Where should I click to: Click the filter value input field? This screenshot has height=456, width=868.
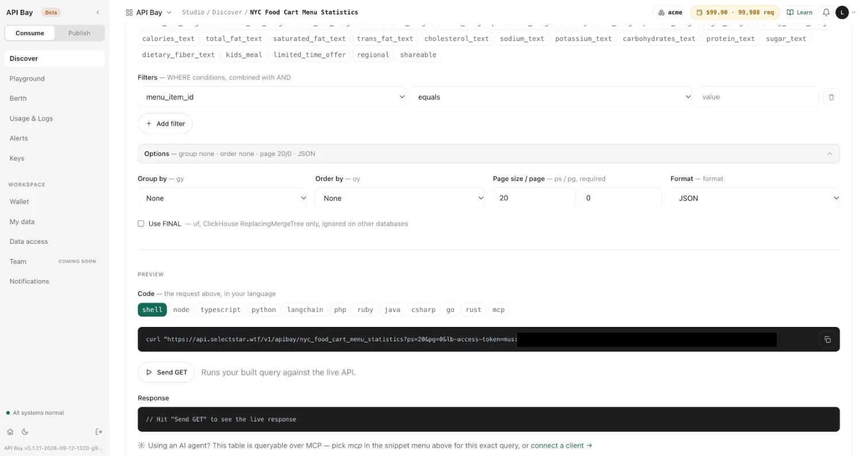click(x=758, y=97)
